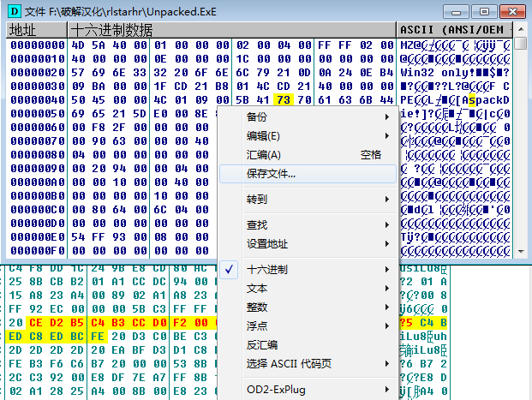This screenshot has width=532, height=400.
Task: Expand arrow next to 设置地址
Action: click(x=387, y=244)
